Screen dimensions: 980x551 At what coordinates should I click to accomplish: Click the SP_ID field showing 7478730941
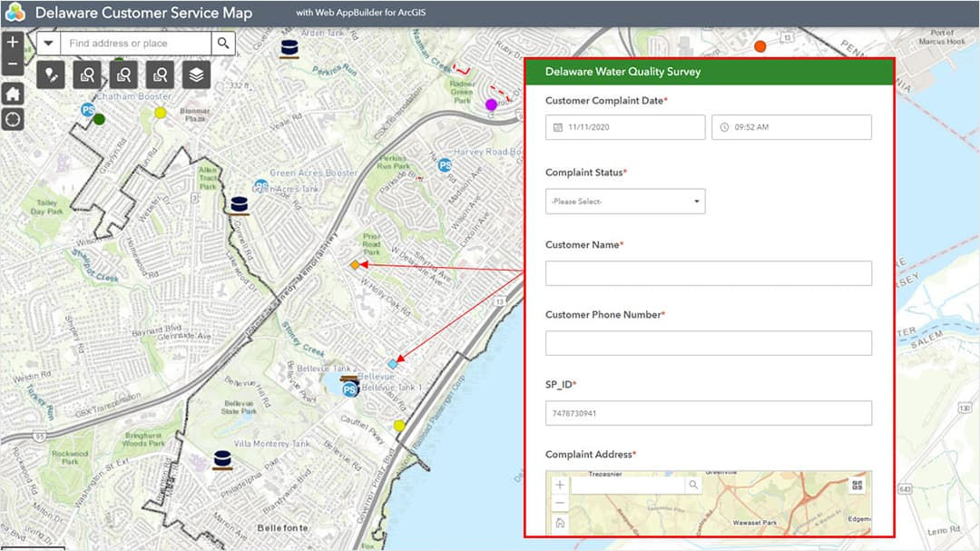click(709, 412)
